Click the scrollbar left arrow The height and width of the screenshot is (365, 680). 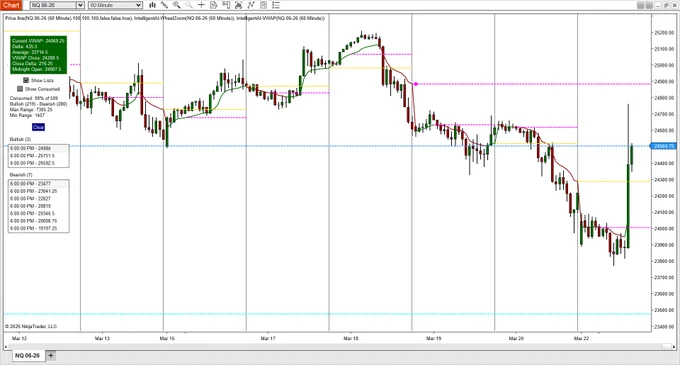[6, 346]
